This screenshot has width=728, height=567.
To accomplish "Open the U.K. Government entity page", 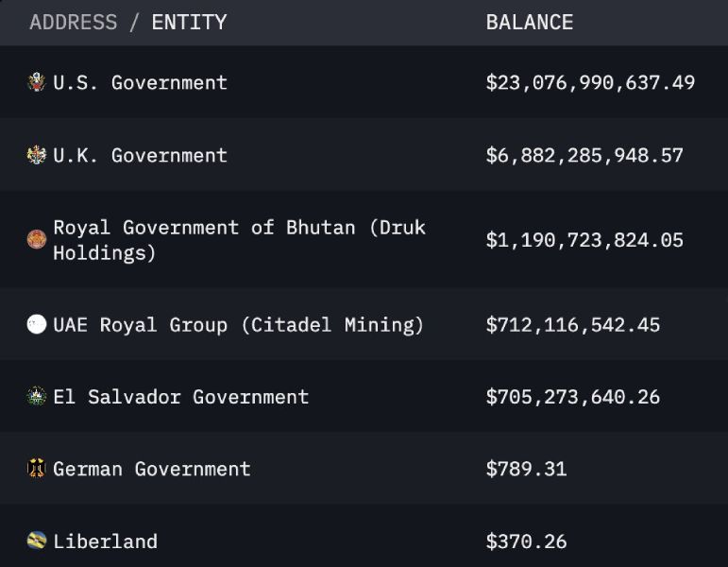I will tap(140, 155).
